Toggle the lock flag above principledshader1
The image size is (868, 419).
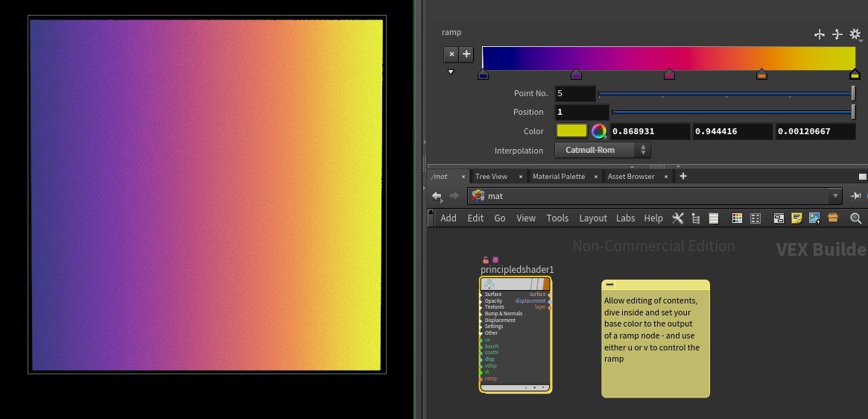pyautogui.click(x=486, y=260)
